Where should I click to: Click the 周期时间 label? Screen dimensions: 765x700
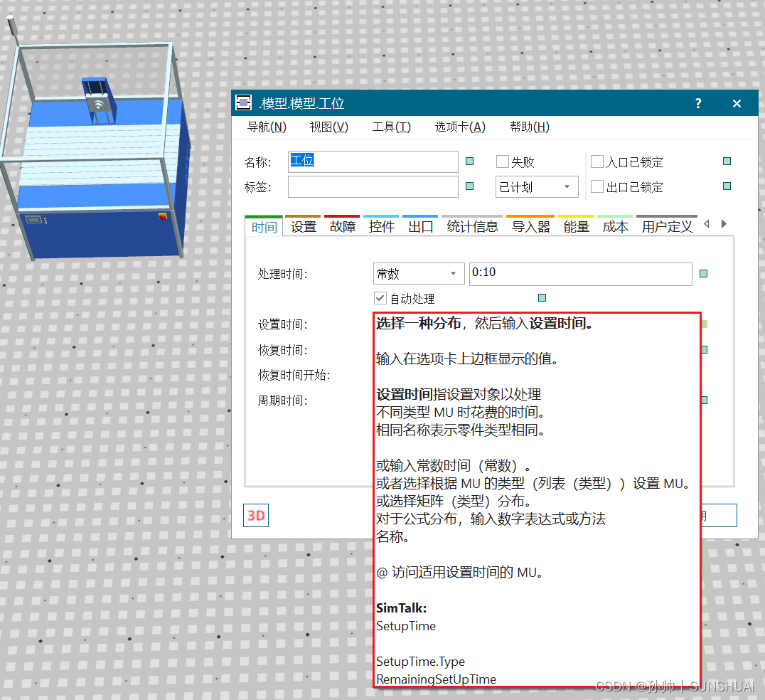(282, 401)
